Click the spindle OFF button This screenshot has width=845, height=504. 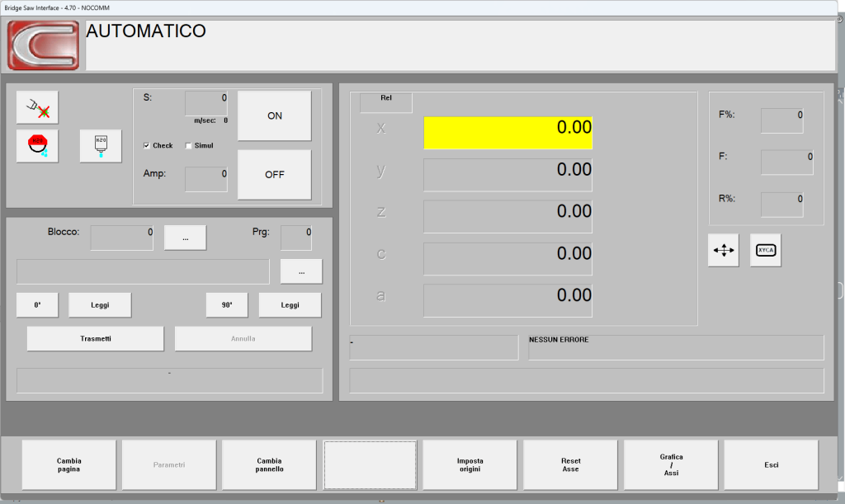[274, 175]
